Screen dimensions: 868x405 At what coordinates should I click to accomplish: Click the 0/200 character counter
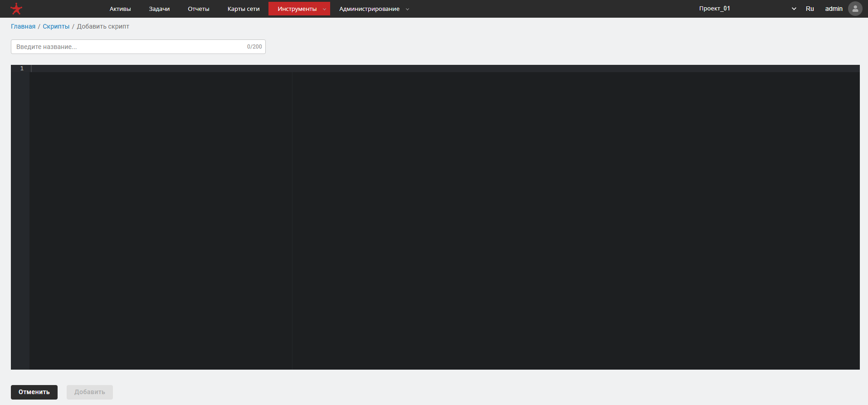pos(254,47)
